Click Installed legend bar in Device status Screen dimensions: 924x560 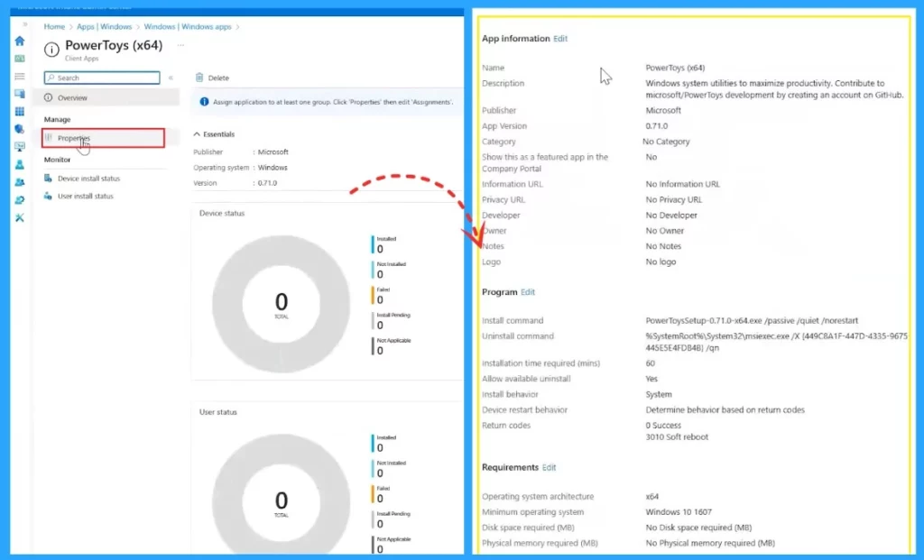(373, 244)
